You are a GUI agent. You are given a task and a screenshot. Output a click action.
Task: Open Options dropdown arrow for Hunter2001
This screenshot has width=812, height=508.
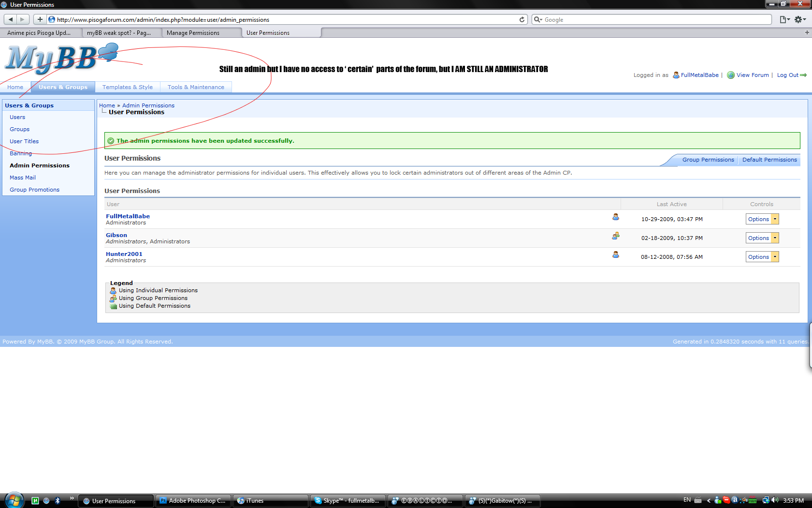775,257
